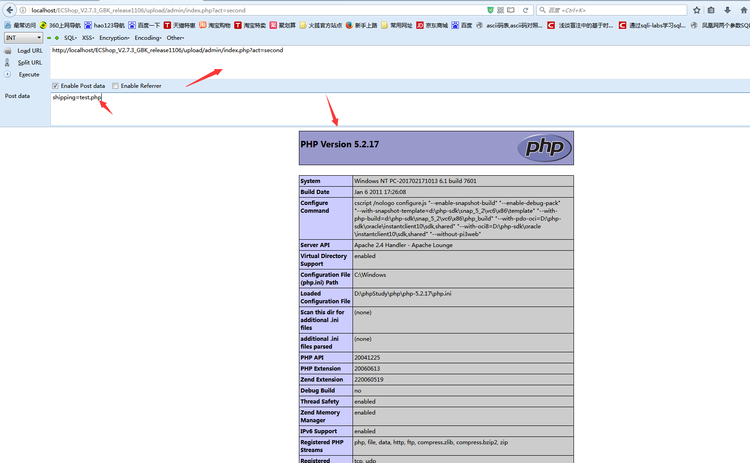Click the home icon in toolbar

742,9
